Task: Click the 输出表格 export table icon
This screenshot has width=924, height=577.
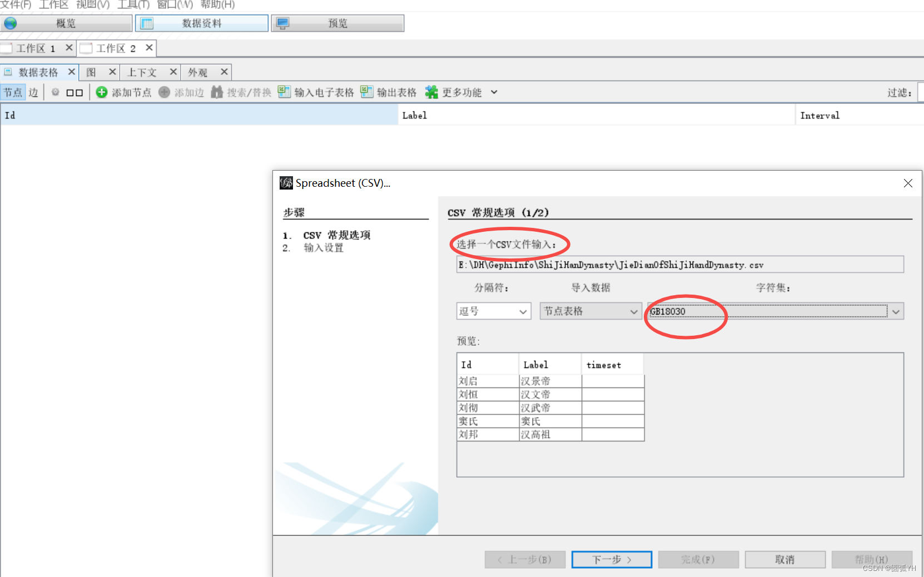Action: [367, 92]
